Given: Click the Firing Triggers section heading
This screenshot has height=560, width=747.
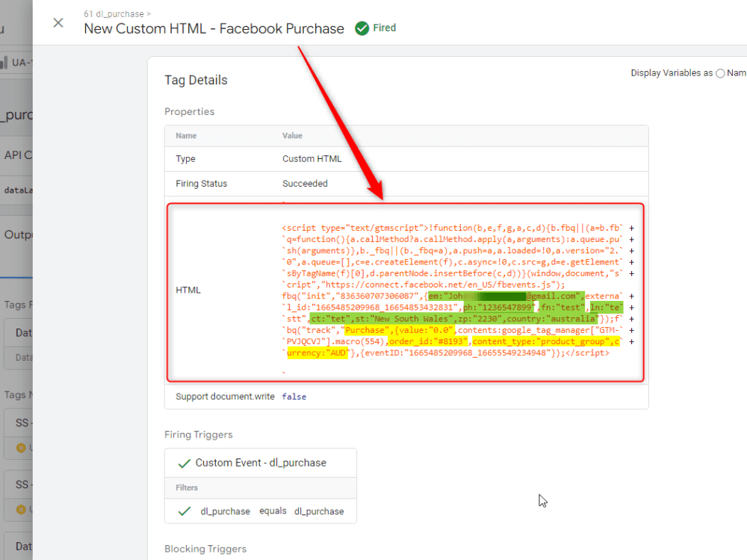Looking at the screenshot, I should pos(198,435).
